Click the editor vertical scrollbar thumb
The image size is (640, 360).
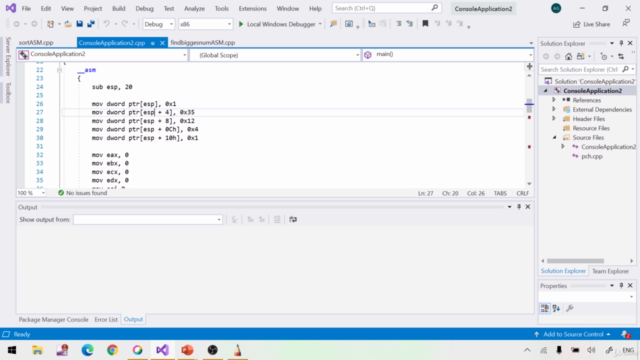529,105
